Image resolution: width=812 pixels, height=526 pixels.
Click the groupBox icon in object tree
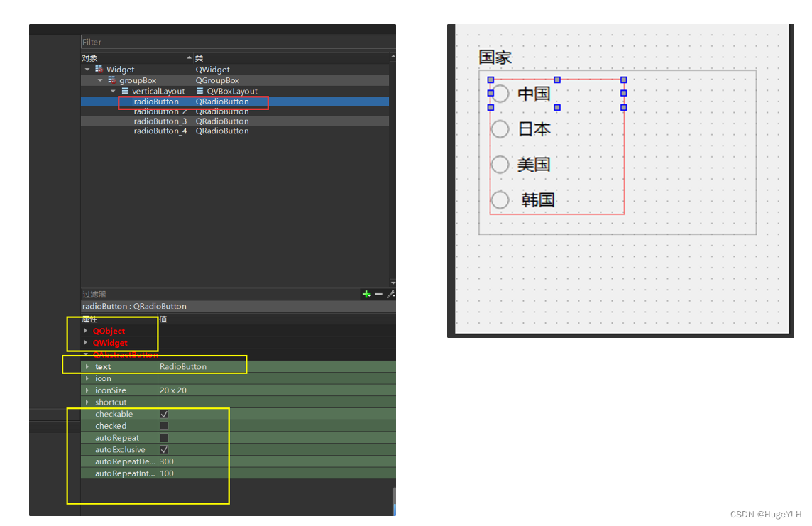pos(112,80)
